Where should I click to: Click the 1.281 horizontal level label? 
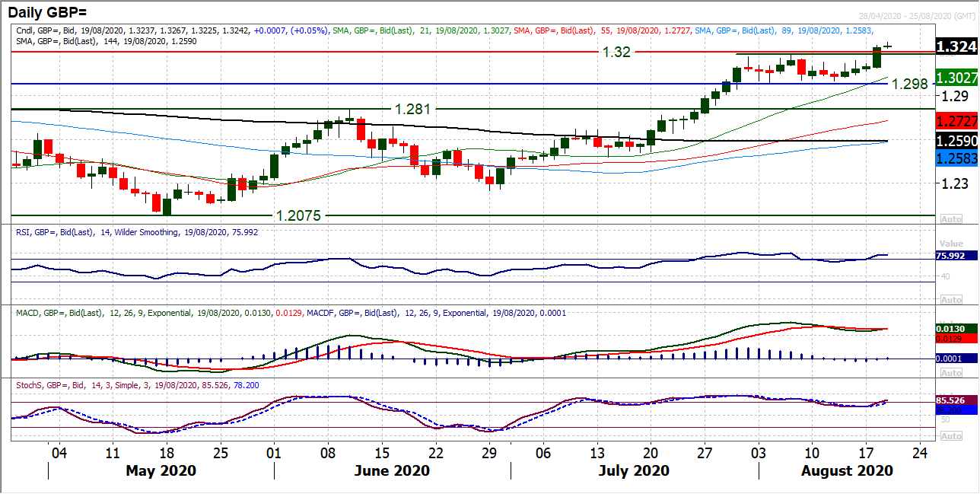coord(409,109)
